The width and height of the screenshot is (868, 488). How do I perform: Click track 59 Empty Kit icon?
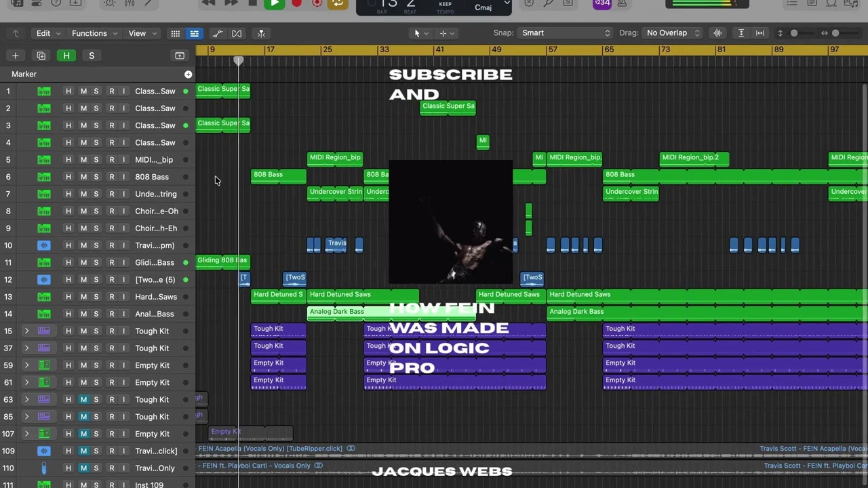(x=44, y=365)
